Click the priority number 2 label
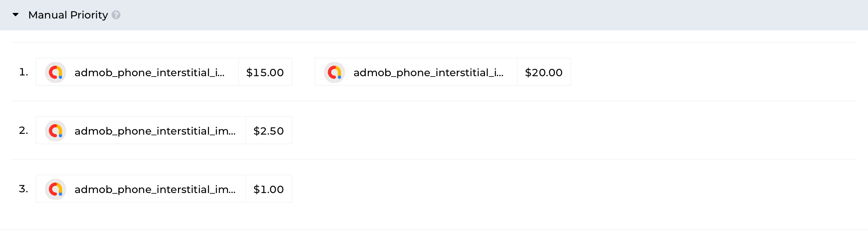 coord(23,131)
